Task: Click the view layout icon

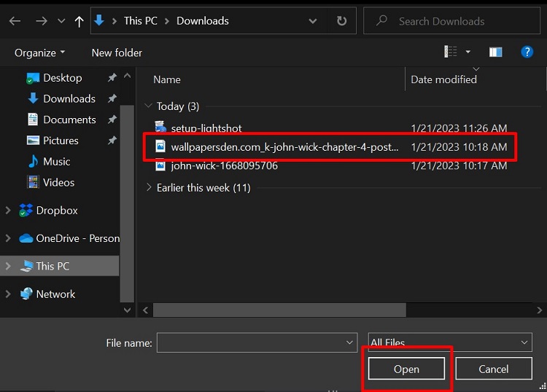Action: coord(451,52)
